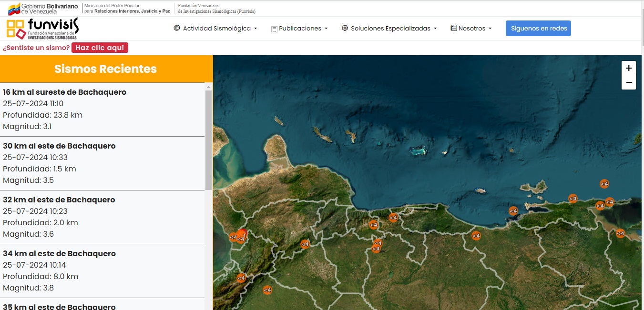Click the Gobierno Bolivariano de Venezuela logo
The image size is (644, 310).
[43, 8]
